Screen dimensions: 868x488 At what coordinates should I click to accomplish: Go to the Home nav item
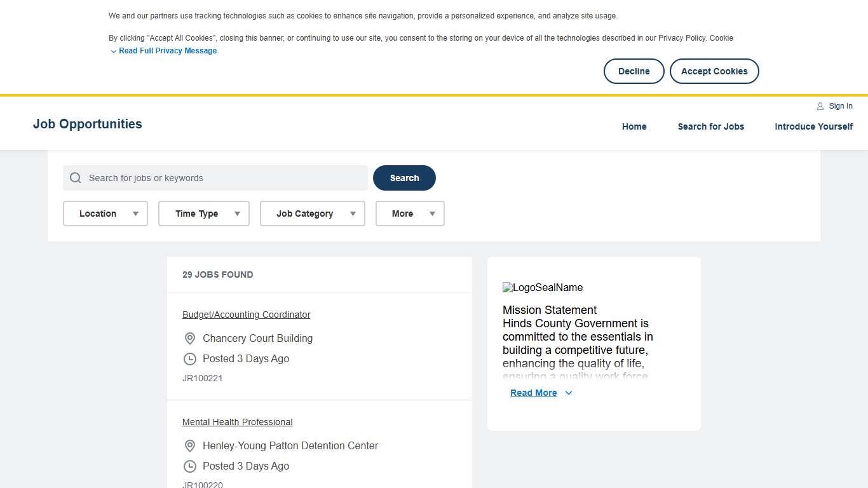pos(634,126)
